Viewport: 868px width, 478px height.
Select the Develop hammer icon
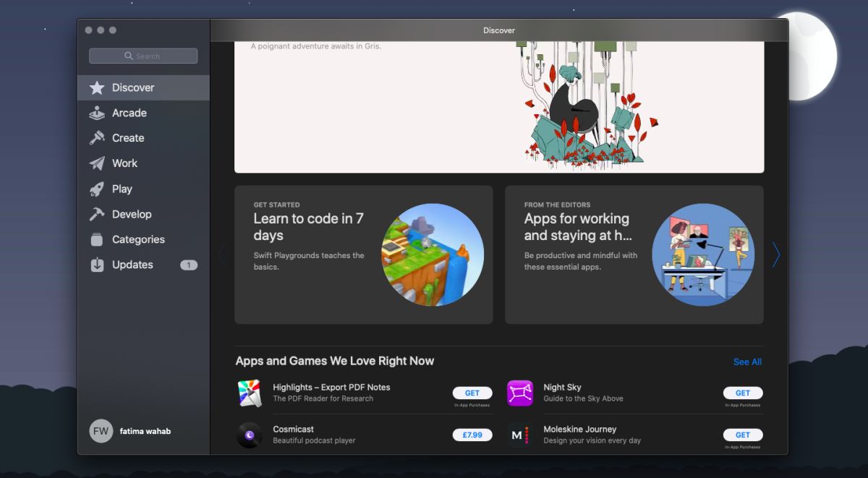tap(97, 214)
